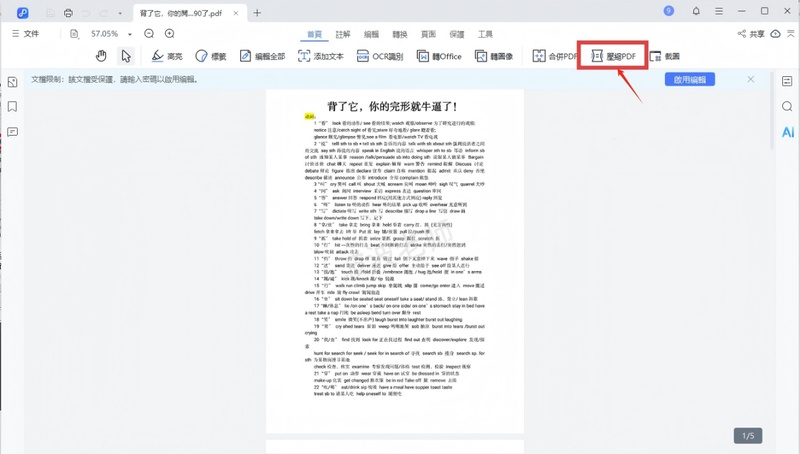800x454 pixels.
Task: Expand the zoom percentage dropdown arrow
Action: point(130,34)
